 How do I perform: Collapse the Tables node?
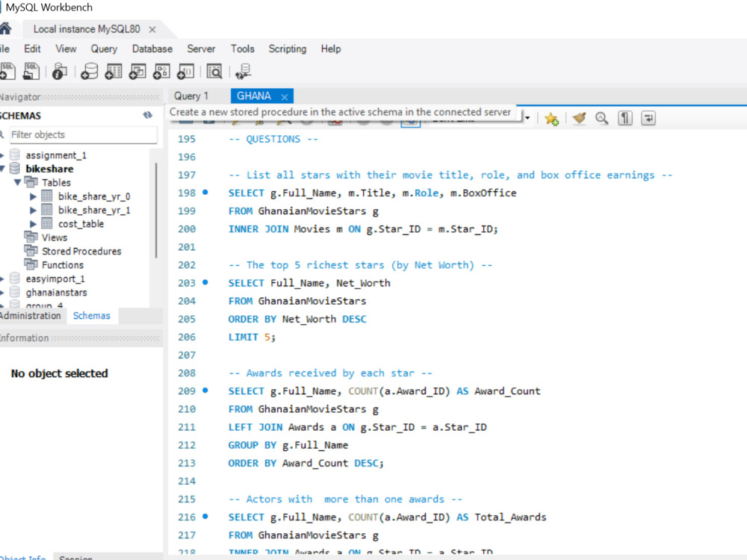[18, 182]
